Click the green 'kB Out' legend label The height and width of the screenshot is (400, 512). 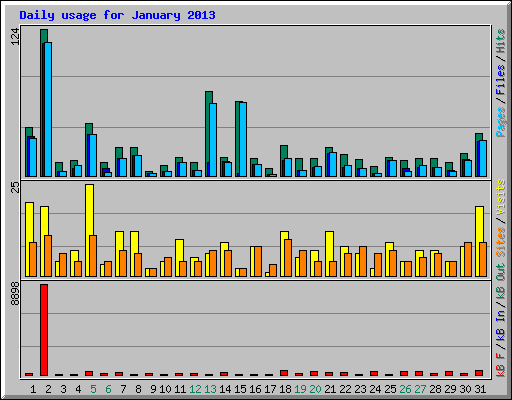click(x=501, y=282)
